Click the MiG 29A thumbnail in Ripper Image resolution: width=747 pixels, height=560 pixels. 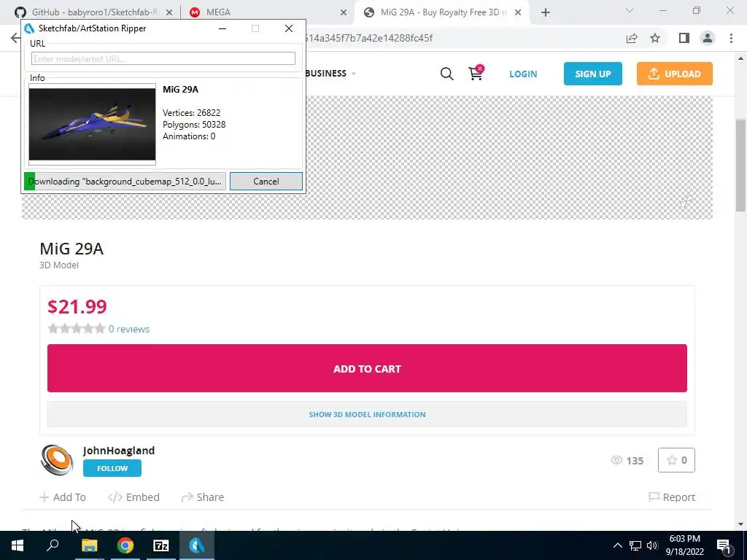point(92,124)
